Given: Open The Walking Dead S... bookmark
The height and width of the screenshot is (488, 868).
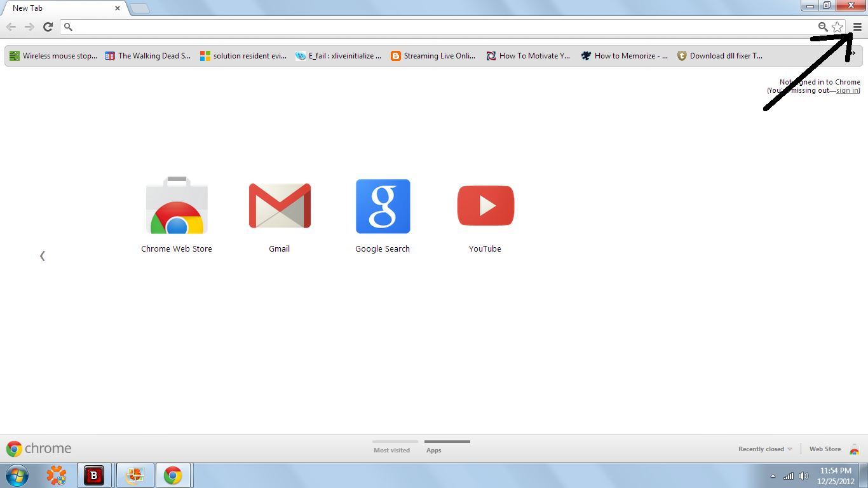Looking at the screenshot, I should click(147, 56).
